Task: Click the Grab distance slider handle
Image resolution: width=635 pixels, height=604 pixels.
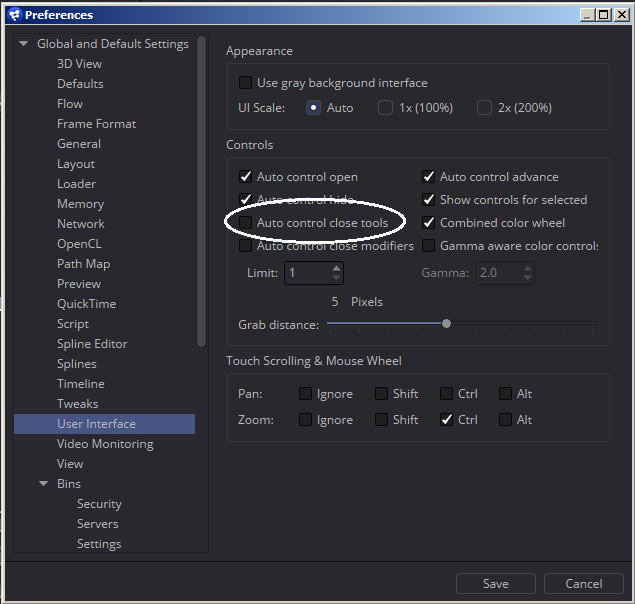Action: tap(446, 323)
